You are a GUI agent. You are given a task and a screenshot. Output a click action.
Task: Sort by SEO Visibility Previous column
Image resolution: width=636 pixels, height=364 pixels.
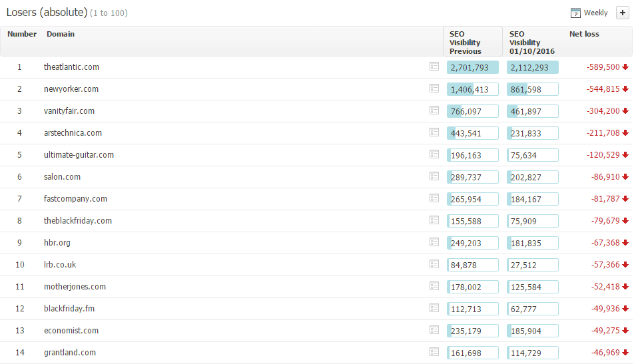click(466, 42)
